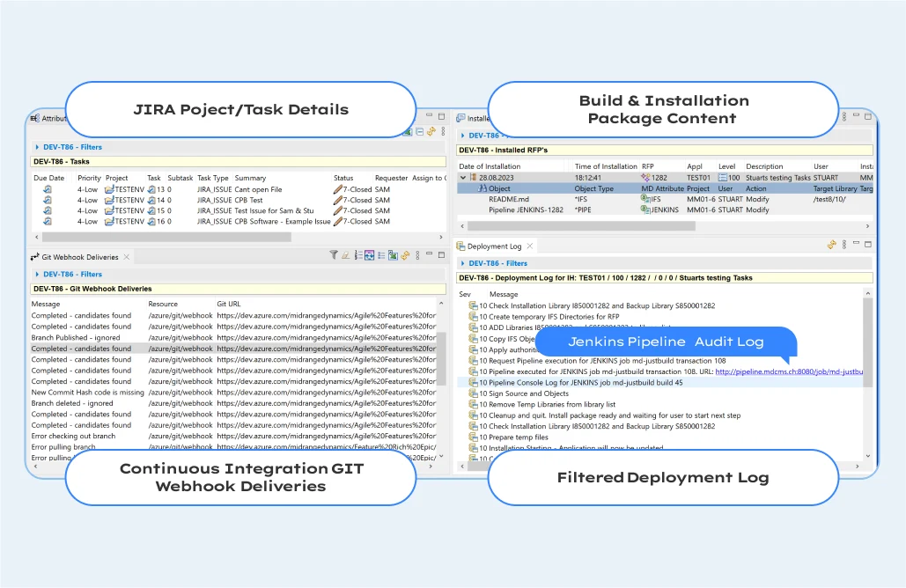Click the task icon beside Task 13

151,189
